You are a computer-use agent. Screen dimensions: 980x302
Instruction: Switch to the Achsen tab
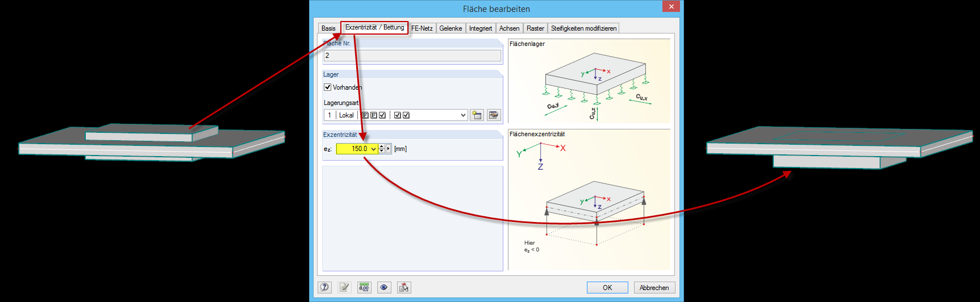[x=509, y=28]
